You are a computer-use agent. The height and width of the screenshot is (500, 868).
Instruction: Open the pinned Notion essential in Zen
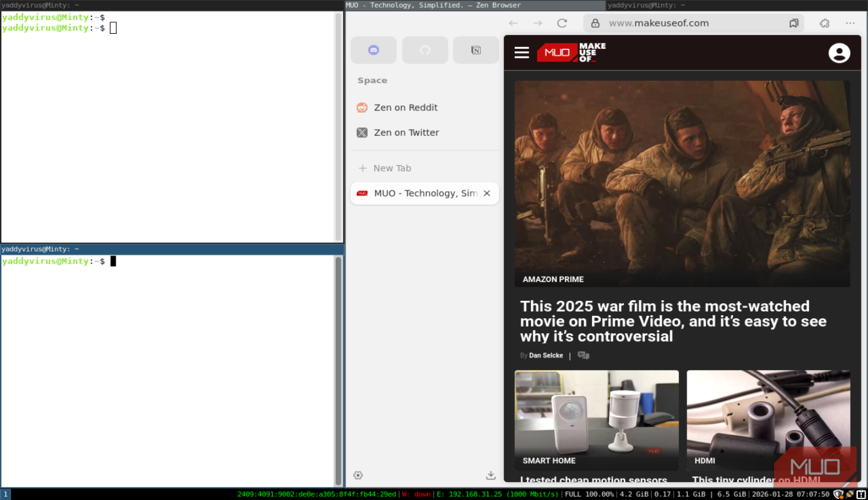click(x=476, y=50)
